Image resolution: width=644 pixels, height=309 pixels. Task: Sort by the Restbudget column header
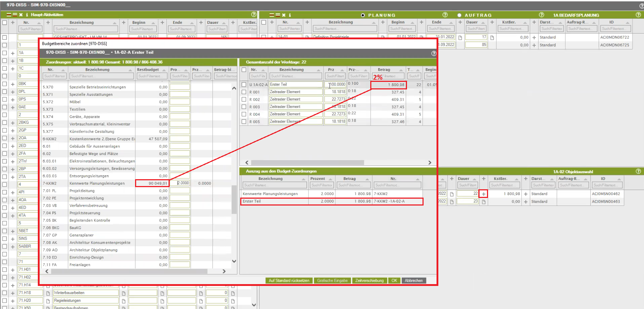pos(148,70)
